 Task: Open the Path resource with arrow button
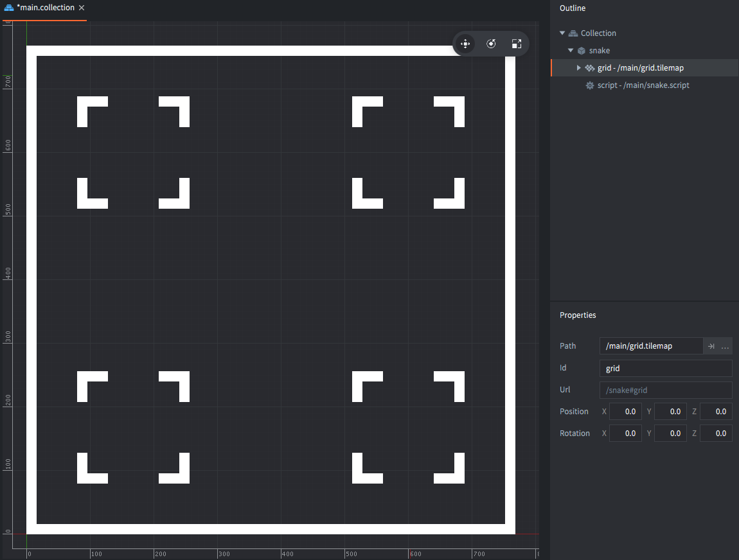[x=711, y=346]
